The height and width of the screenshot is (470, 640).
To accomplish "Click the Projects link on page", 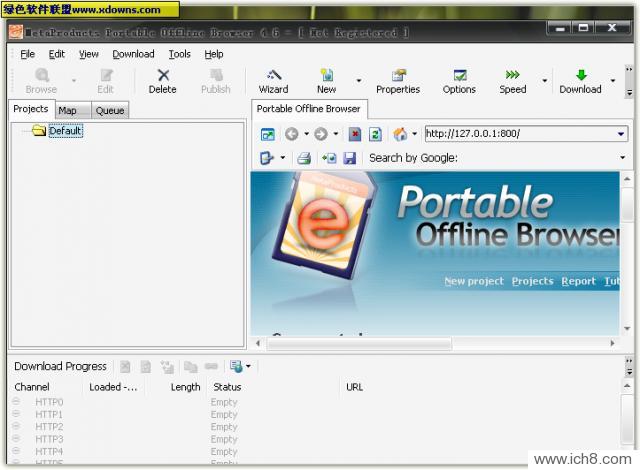I will pos(533,281).
